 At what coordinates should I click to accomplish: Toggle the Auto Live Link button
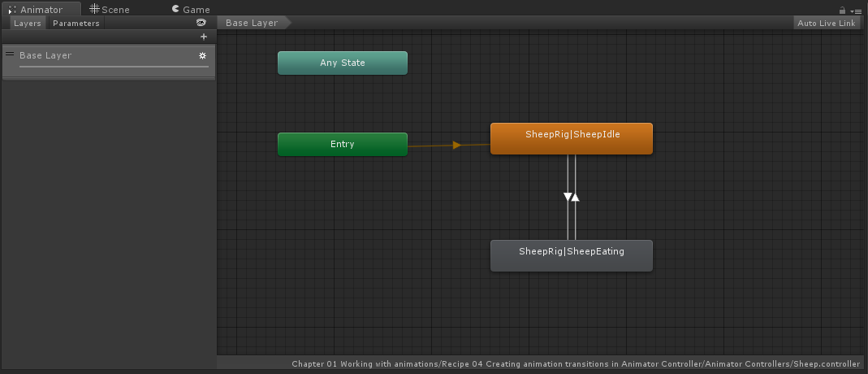[827, 23]
